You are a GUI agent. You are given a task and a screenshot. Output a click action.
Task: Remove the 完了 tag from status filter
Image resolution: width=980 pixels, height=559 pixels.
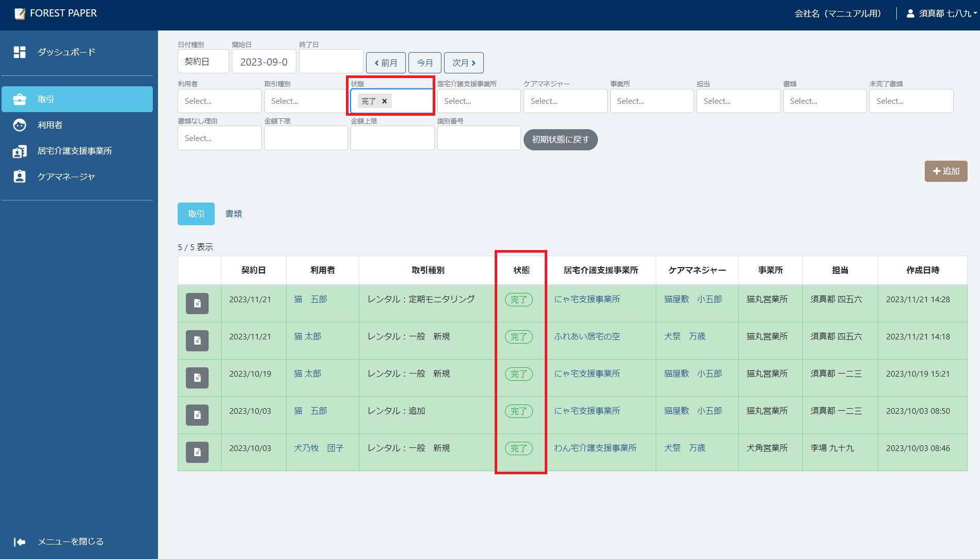384,101
